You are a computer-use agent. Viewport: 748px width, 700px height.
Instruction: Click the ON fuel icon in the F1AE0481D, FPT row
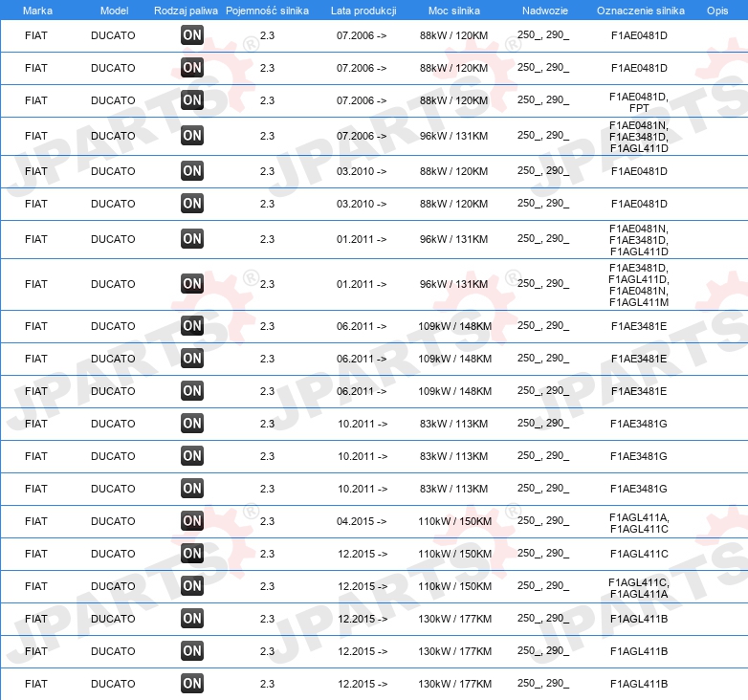point(192,100)
